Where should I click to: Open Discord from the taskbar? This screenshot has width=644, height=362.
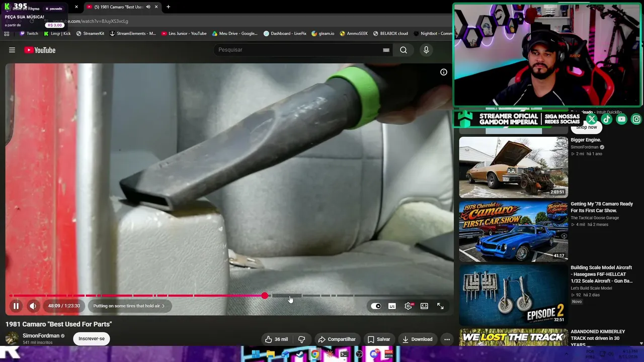pos(373,354)
